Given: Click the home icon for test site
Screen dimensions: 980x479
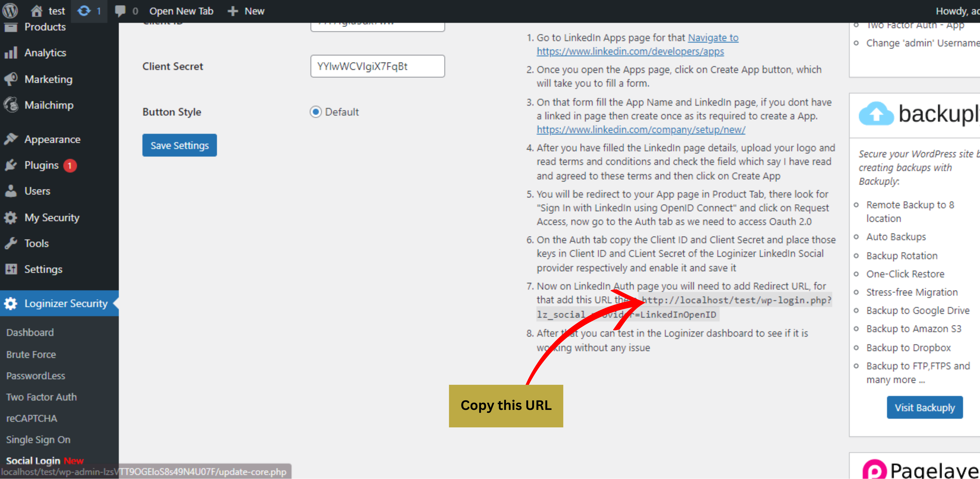Looking at the screenshot, I should (36, 11).
